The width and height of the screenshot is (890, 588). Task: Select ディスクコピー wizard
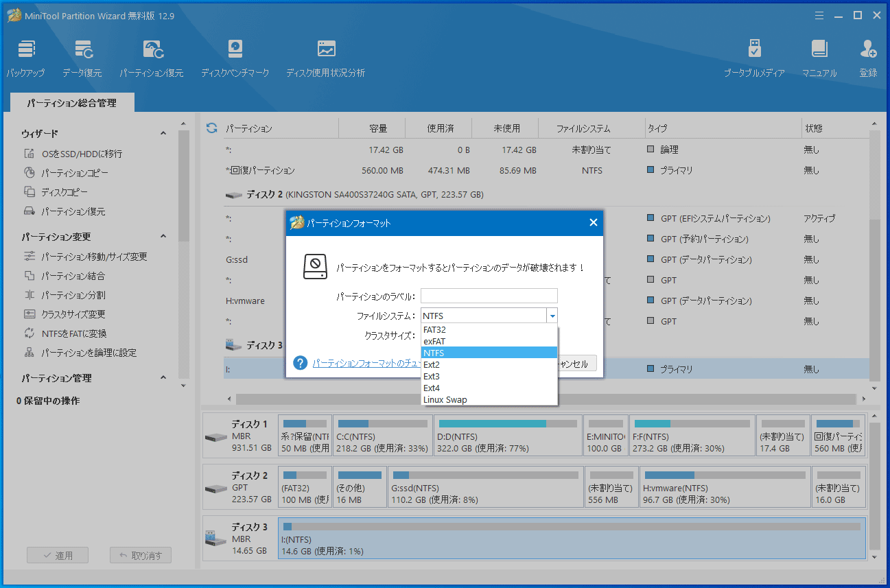[x=56, y=192]
